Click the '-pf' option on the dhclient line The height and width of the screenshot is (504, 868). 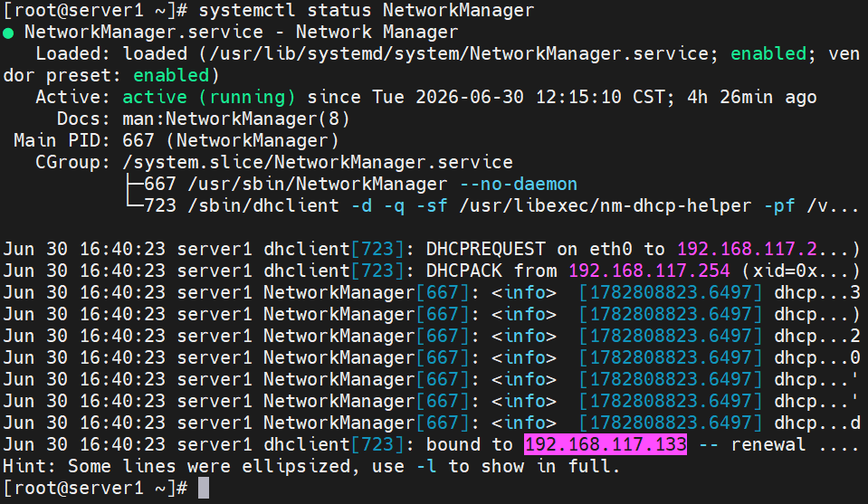click(x=779, y=205)
